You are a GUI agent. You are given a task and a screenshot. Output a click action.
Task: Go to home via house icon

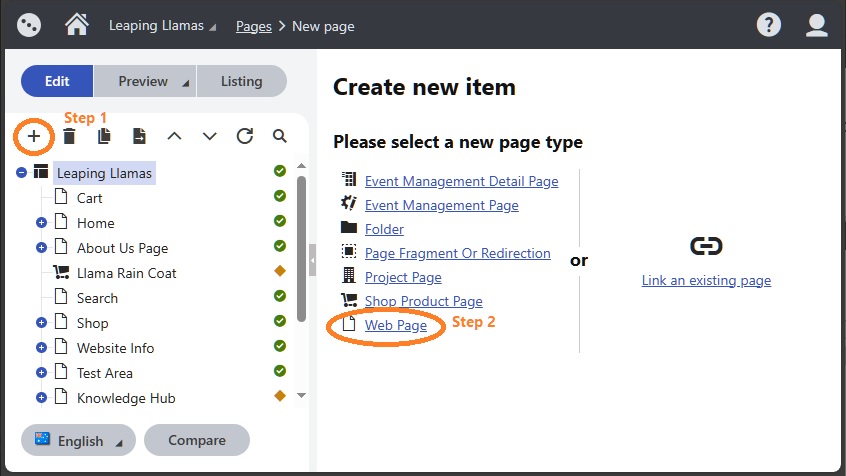77,25
